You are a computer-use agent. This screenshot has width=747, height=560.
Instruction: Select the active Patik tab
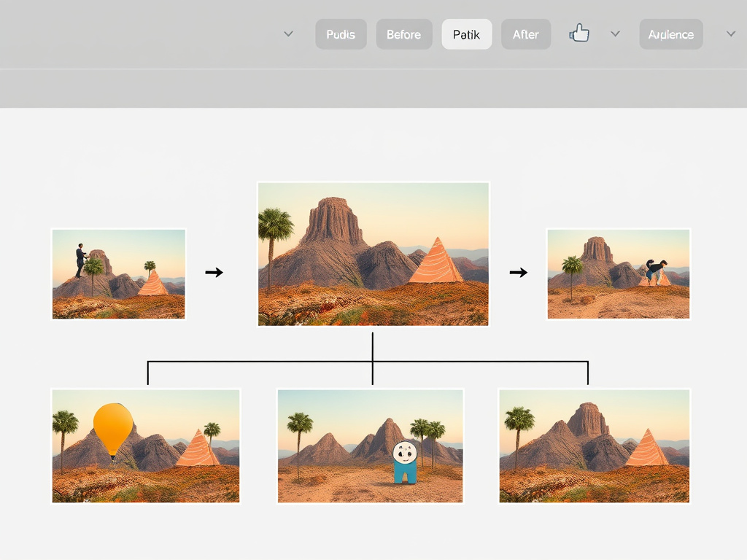click(467, 34)
